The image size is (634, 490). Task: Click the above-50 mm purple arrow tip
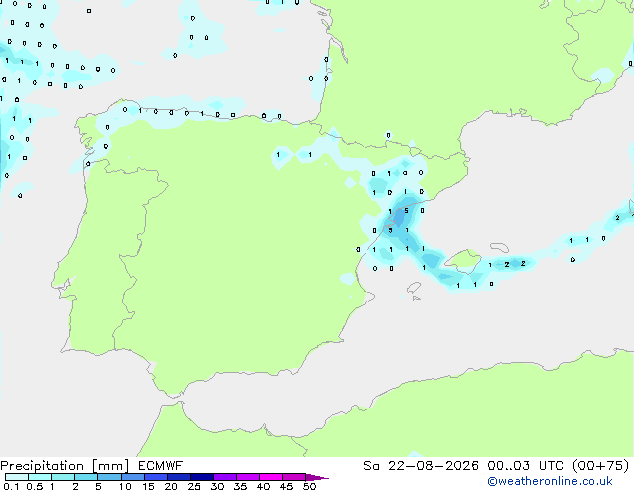point(317,478)
